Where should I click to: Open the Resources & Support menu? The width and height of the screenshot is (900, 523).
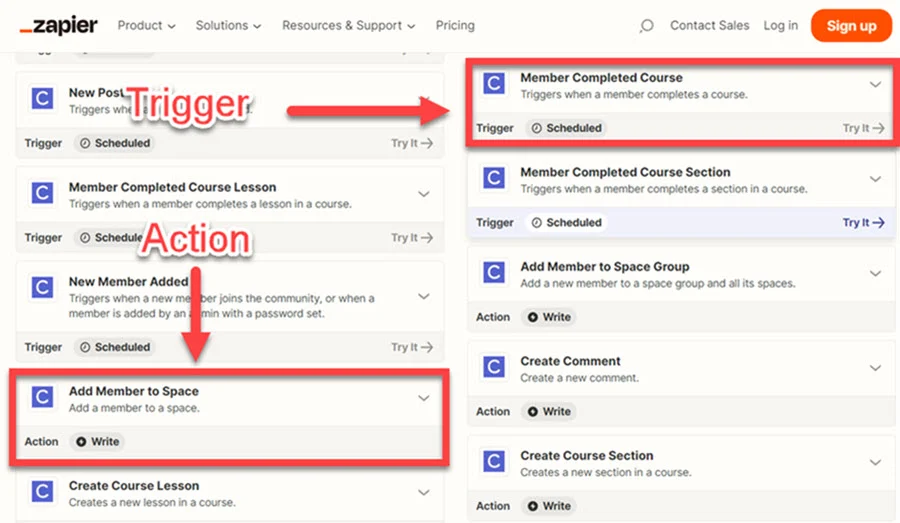[x=349, y=26]
